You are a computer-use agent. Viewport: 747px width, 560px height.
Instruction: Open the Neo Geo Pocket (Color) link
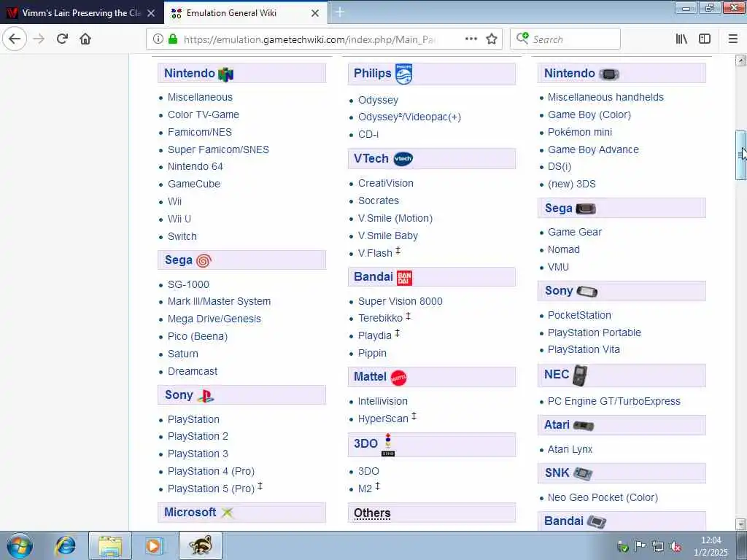point(603,497)
